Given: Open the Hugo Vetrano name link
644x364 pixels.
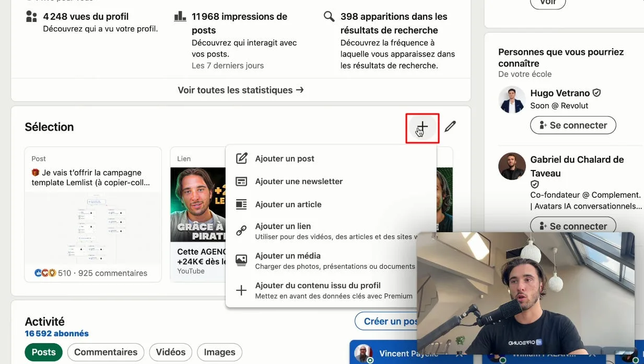Looking at the screenshot, I should pyautogui.click(x=560, y=93).
